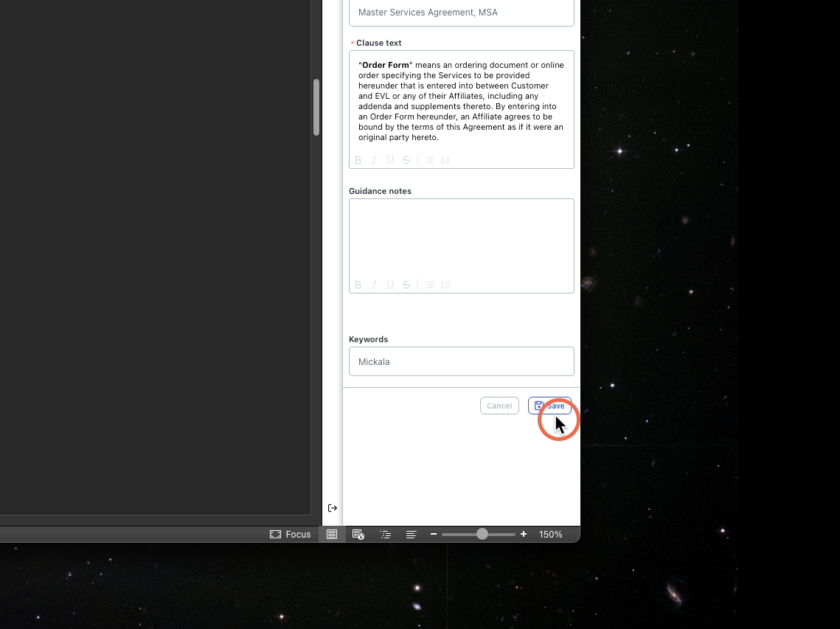Click the Save button

pyautogui.click(x=549, y=406)
